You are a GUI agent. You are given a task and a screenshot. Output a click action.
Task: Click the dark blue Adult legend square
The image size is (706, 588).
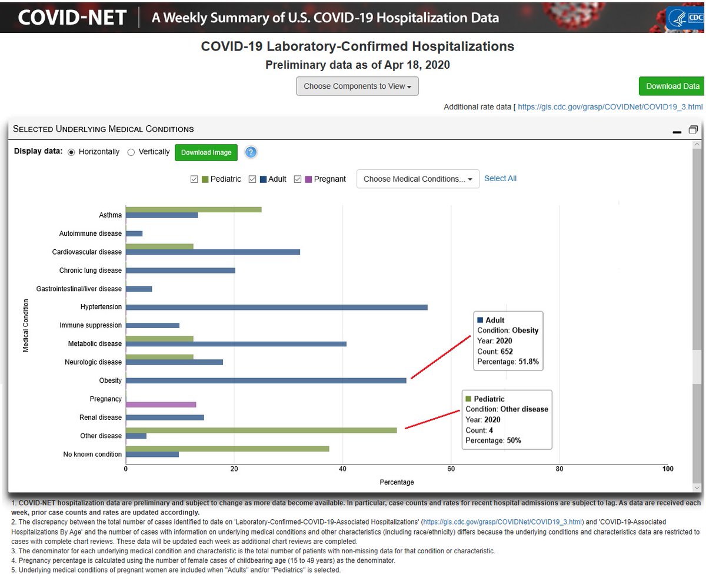point(263,179)
